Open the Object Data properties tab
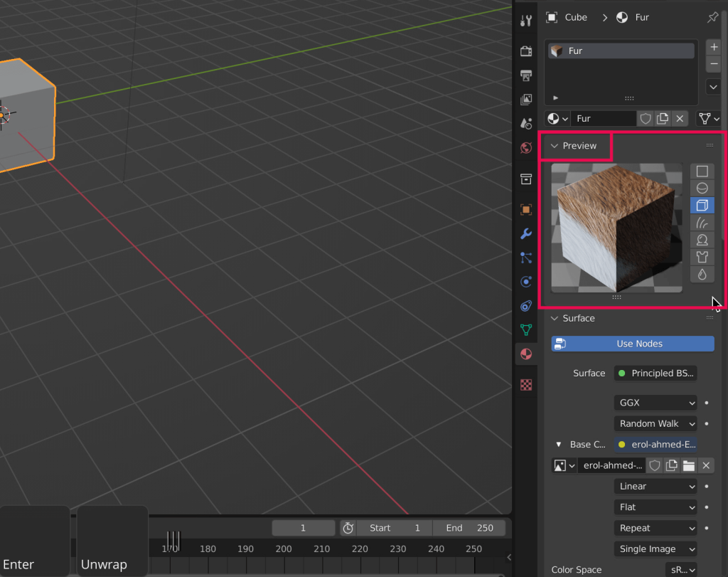 [526, 330]
